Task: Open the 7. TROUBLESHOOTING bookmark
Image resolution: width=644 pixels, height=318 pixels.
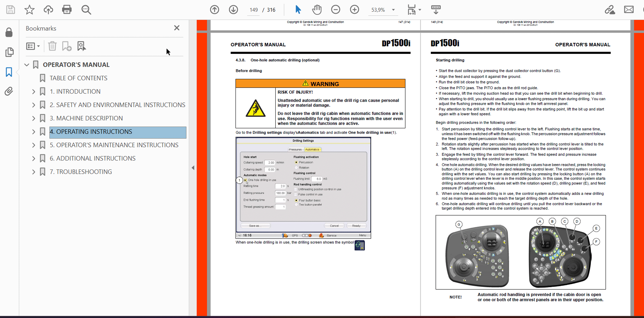Action: tap(81, 172)
